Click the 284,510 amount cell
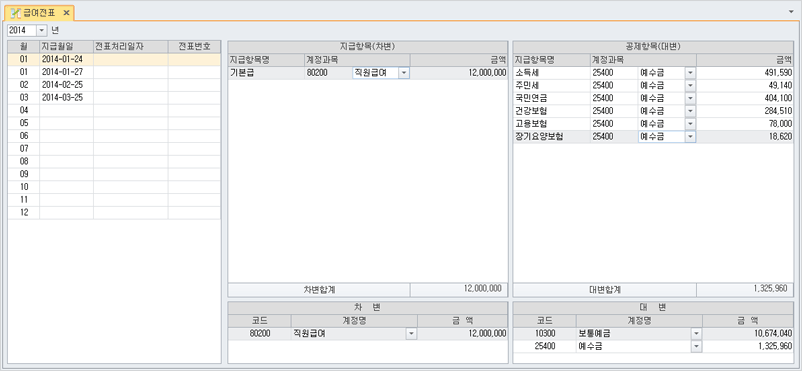 745,111
